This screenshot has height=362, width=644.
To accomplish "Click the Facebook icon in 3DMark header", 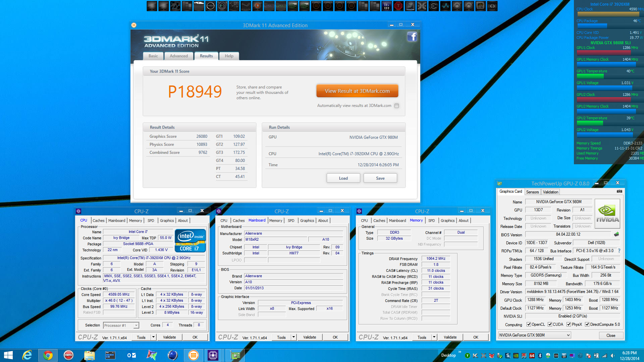I will [412, 37].
